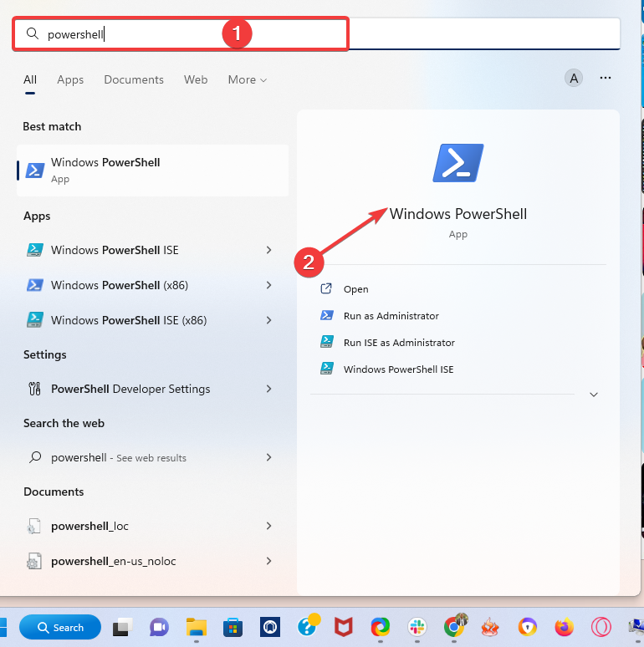
Task: Switch to the Apps tab
Action: (70, 79)
